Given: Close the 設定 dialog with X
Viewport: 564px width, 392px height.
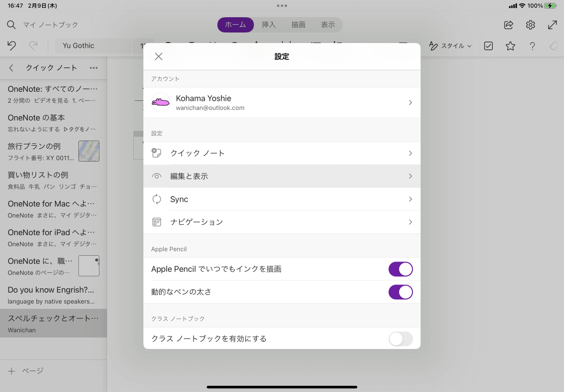Looking at the screenshot, I should [159, 56].
